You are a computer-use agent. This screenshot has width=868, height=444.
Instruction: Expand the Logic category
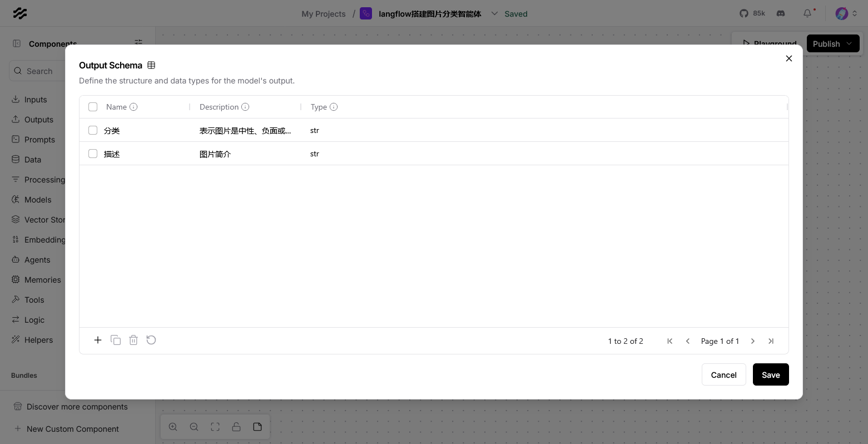click(x=34, y=320)
